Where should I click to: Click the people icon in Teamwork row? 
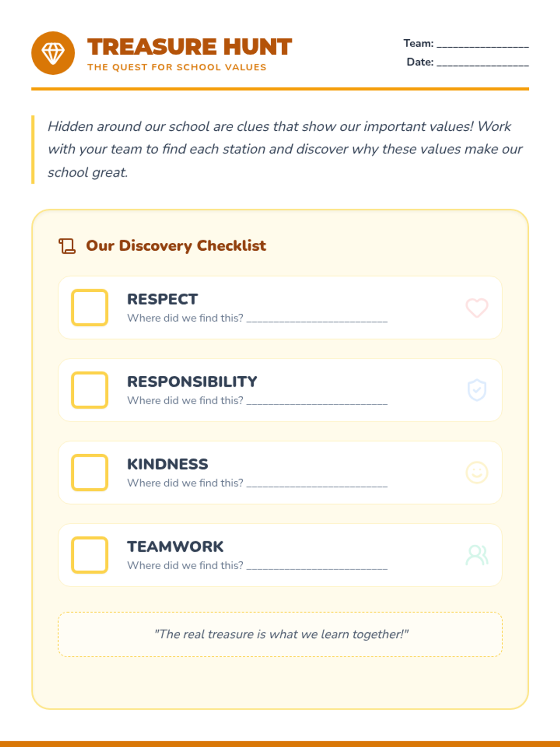[x=477, y=555]
